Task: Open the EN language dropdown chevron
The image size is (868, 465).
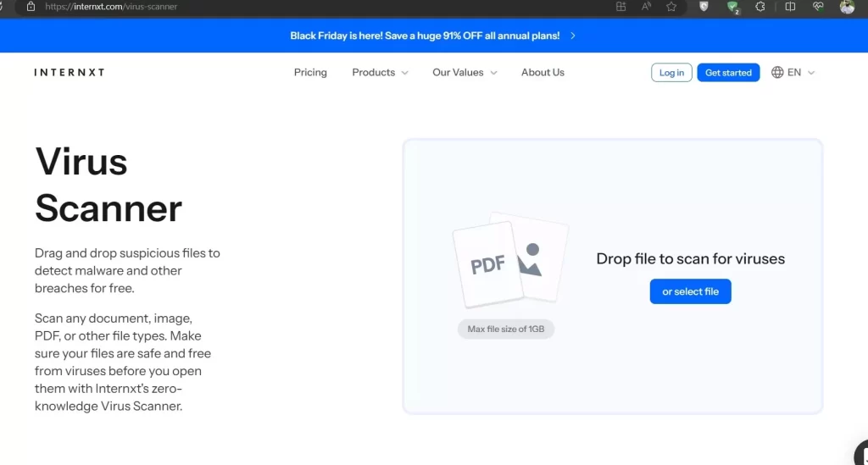Action: 811,73
